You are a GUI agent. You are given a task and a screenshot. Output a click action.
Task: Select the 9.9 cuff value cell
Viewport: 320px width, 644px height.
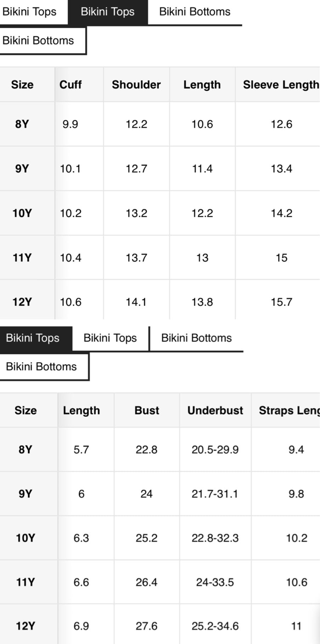point(70,124)
